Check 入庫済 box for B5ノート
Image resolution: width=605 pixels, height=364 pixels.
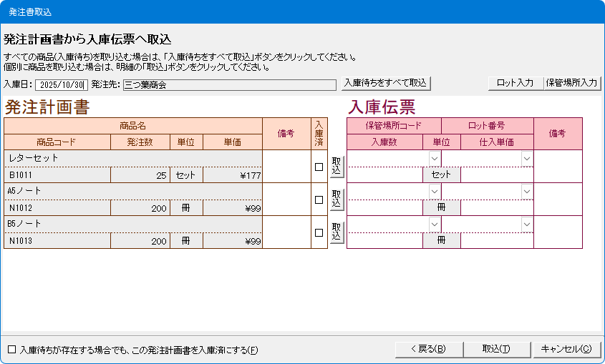click(319, 232)
